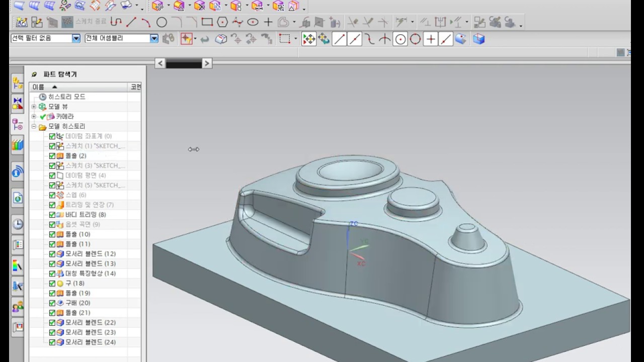Open the Assembly Navigator sidebar tab

tap(18, 83)
